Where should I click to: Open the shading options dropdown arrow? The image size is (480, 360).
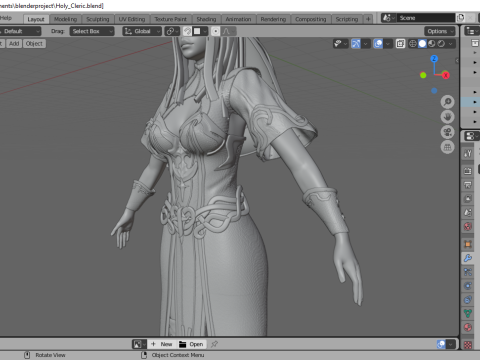tap(451, 44)
